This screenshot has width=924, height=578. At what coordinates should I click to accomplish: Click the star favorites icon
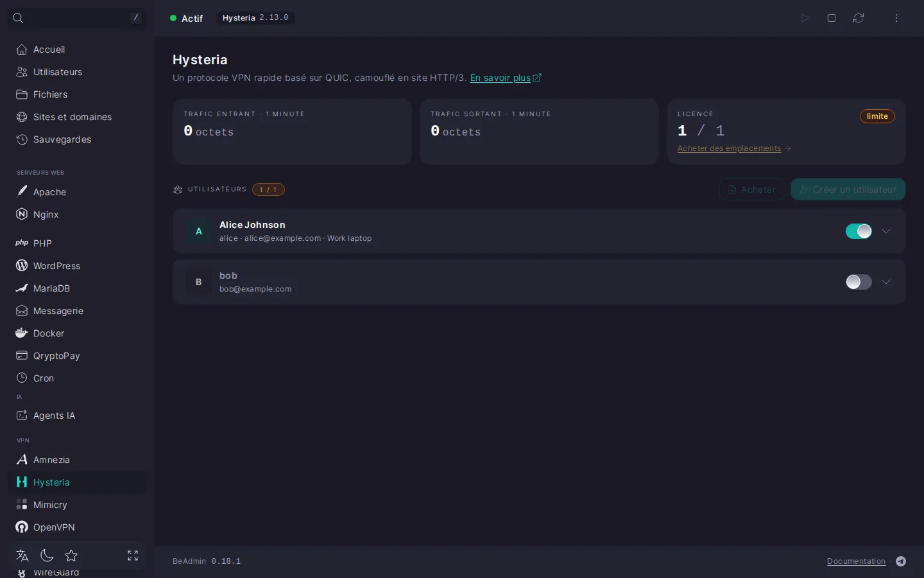click(x=71, y=556)
